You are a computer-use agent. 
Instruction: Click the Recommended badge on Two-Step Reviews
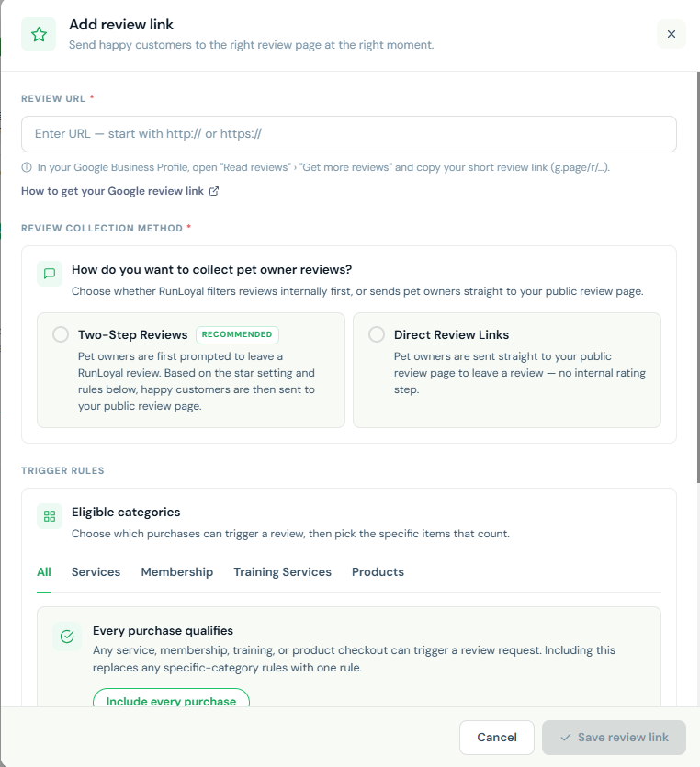coord(237,334)
